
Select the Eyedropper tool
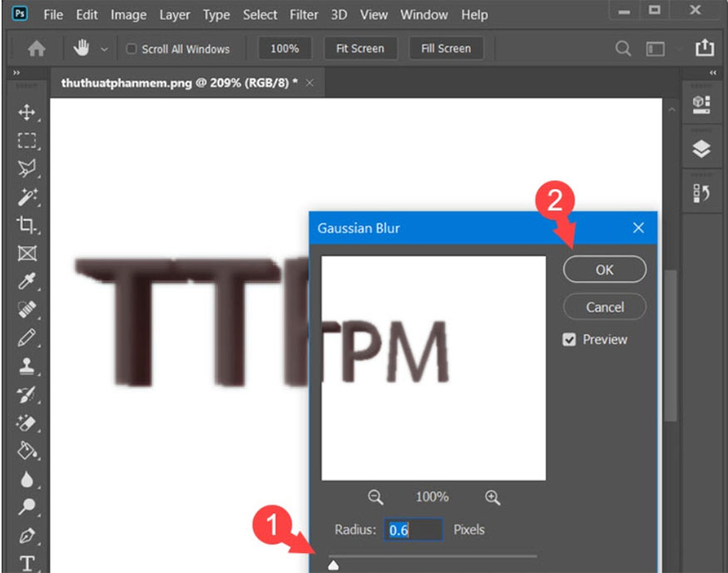click(27, 281)
